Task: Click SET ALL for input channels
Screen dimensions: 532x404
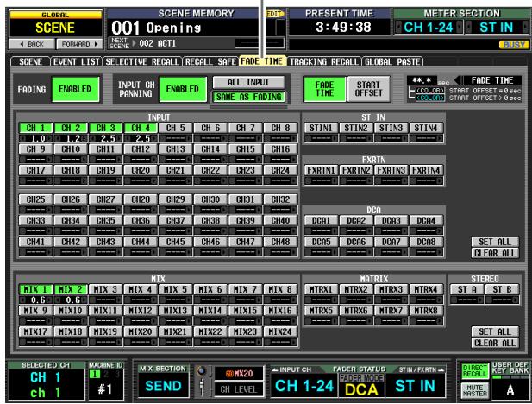Action: tap(495, 242)
